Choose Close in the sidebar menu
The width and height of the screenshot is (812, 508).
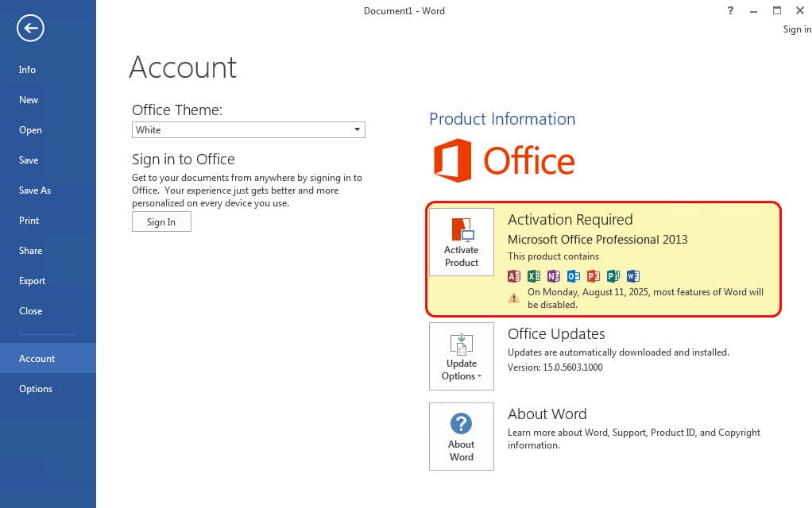tap(30, 311)
